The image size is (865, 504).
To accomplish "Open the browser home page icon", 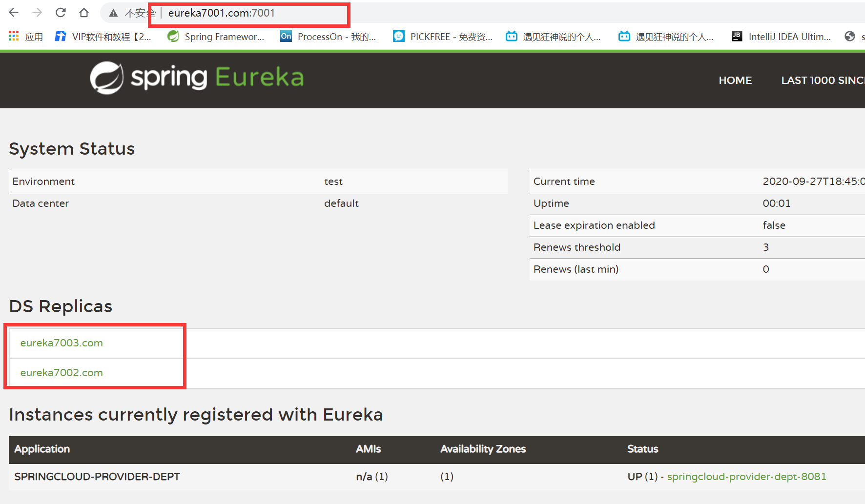I will pos(84,13).
